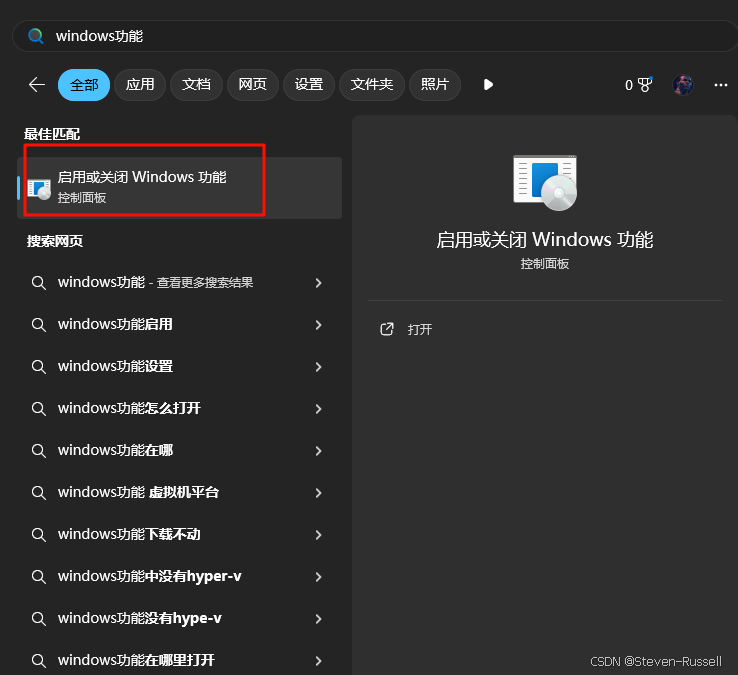
Task: Click magnifier icon beside windows功能下载不动
Action: coord(39,535)
